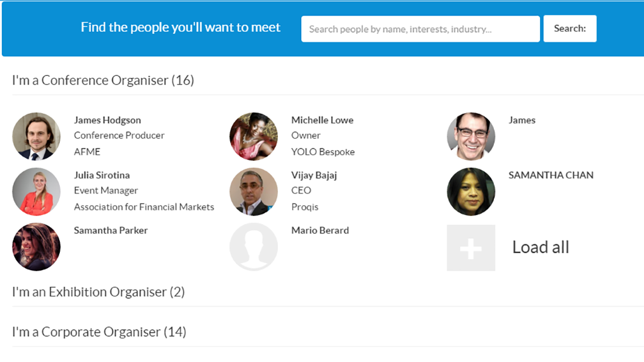Select the avatar of James with glasses
This screenshot has width=644, height=362.
(471, 136)
